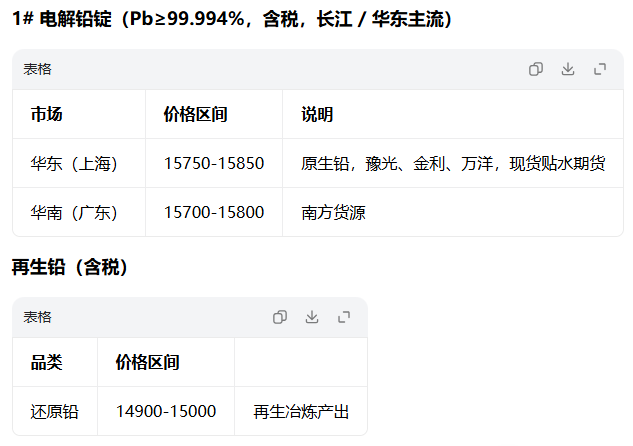Select the 15700-15800 price cell
Image resolution: width=633 pixels, height=446 pixels.
coord(214,213)
